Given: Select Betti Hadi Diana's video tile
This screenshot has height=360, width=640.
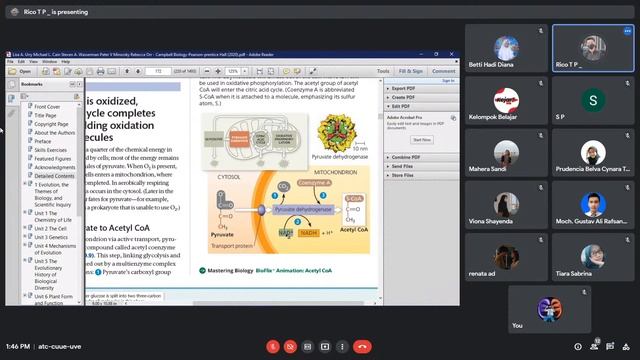Looking at the screenshot, I should [x=506, y=48].
